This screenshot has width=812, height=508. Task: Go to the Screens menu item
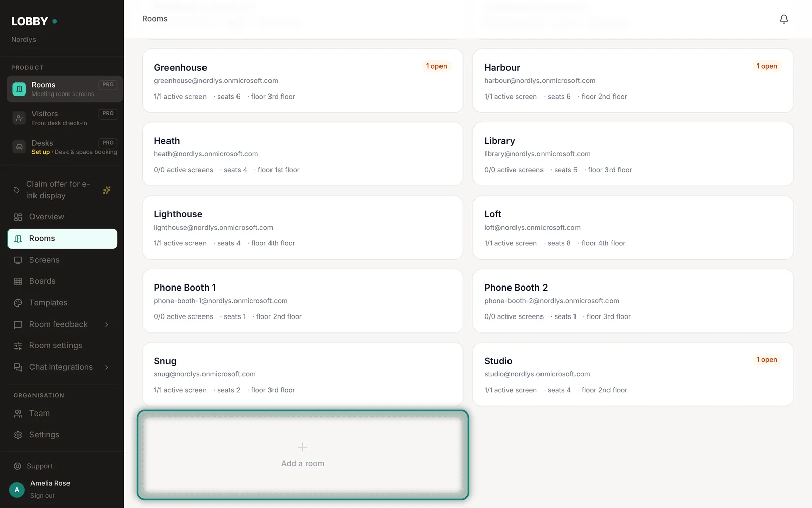[x=62, y=260]
